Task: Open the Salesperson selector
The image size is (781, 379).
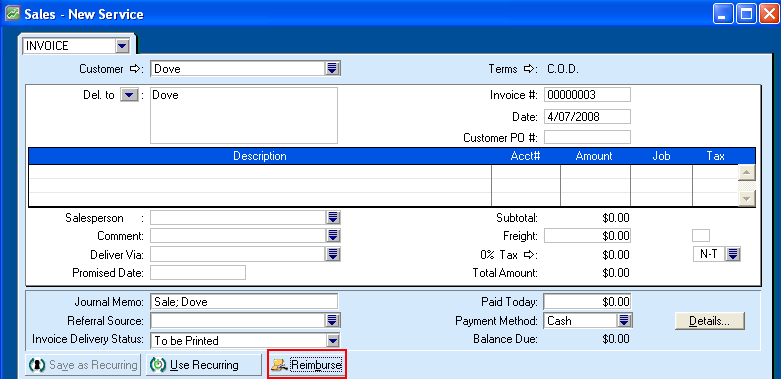Action: click(333, 218)
